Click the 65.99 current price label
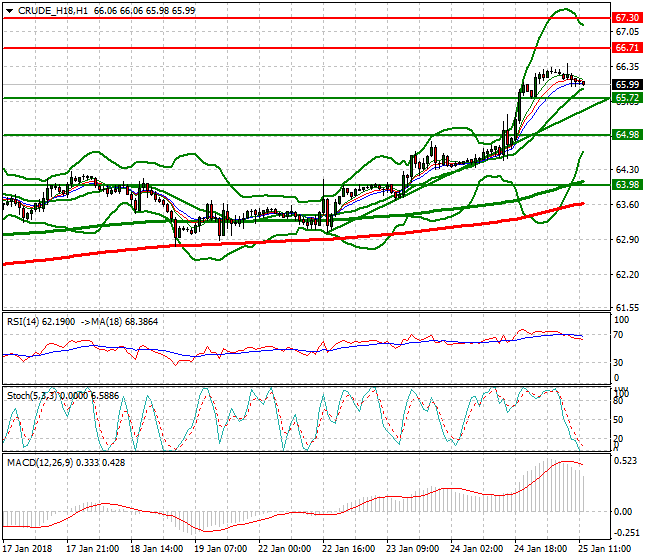 click(627, 85)
